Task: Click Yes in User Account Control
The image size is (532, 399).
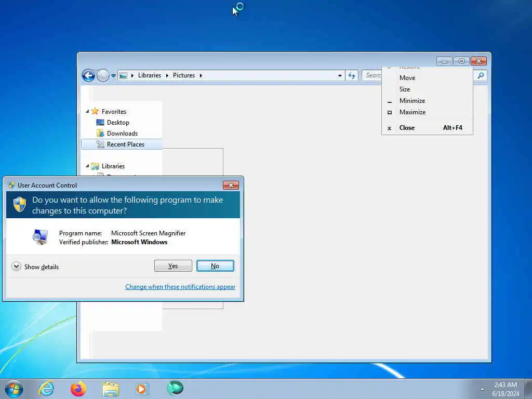Action: click(173, 266)
